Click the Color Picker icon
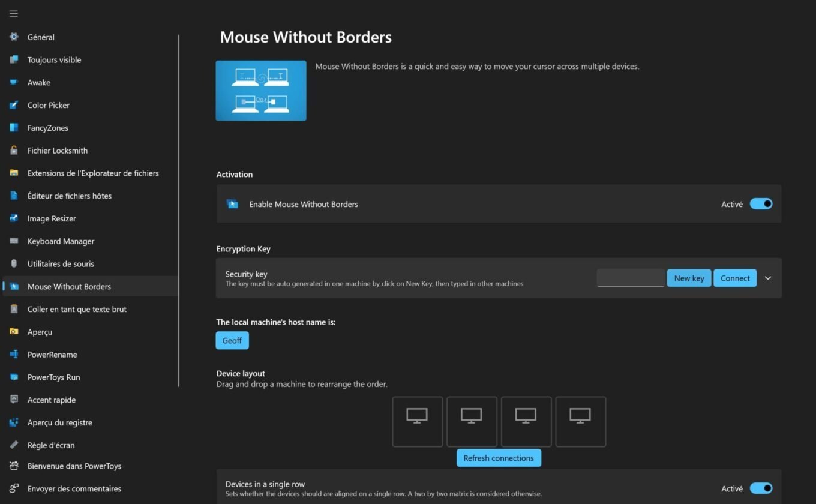 (14, 105)
